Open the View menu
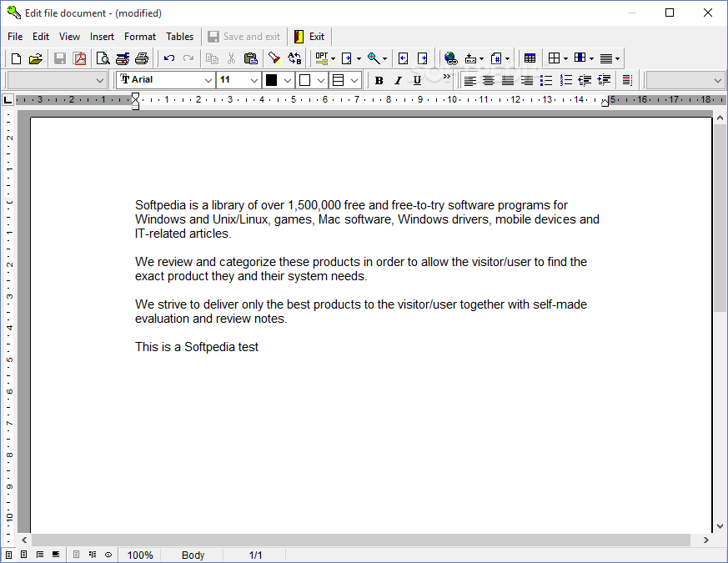This screenshot has height=563, width=728. 70,36
